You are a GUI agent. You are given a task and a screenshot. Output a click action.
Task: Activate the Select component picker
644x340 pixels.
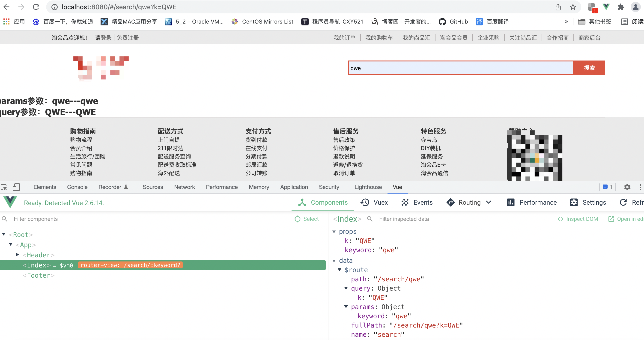coord(307,219)
